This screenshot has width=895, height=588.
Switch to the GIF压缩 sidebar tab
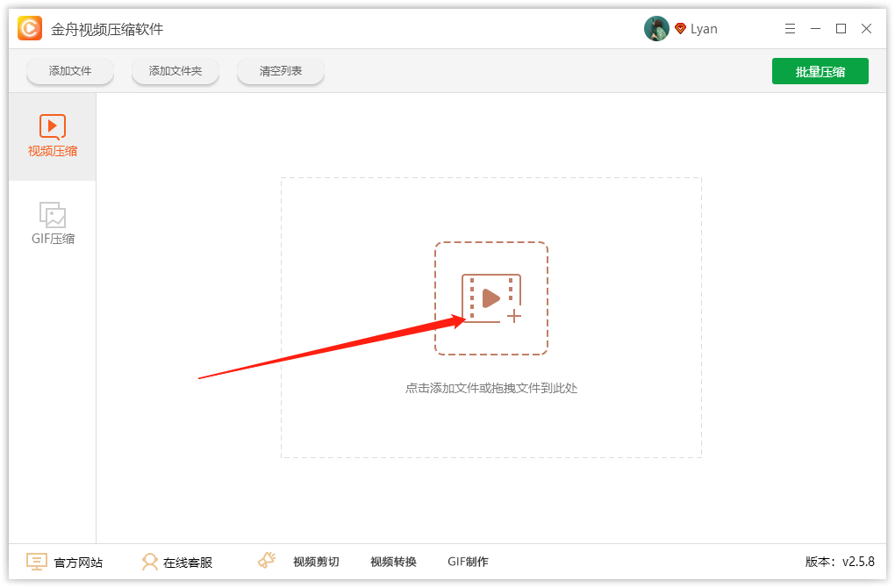[x=53, y=224]
